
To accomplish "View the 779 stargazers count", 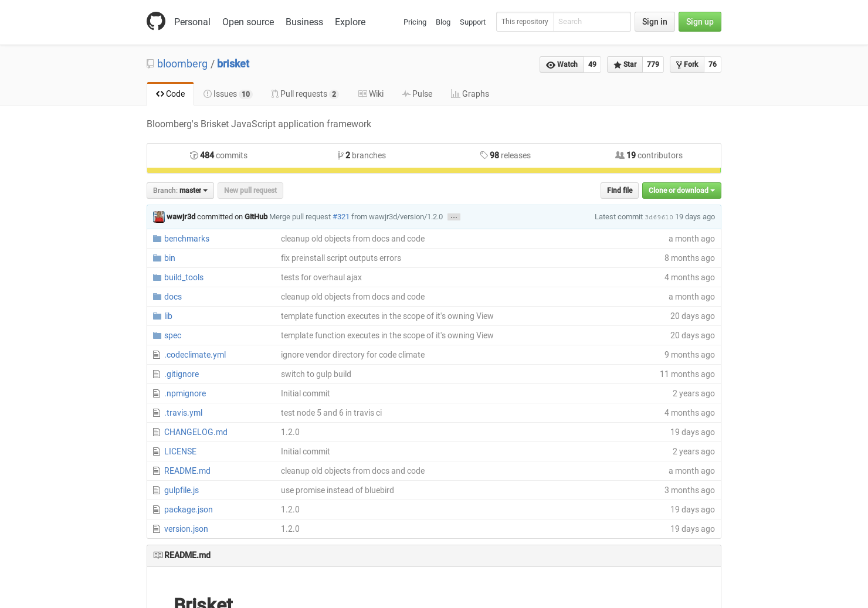I will (653, 64).
